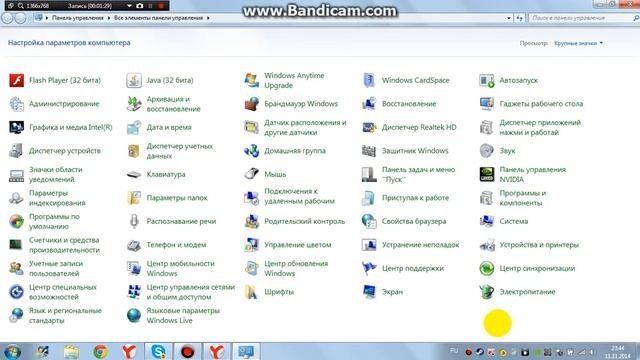Click the Автозапуск icon

[x=487, y=80]
